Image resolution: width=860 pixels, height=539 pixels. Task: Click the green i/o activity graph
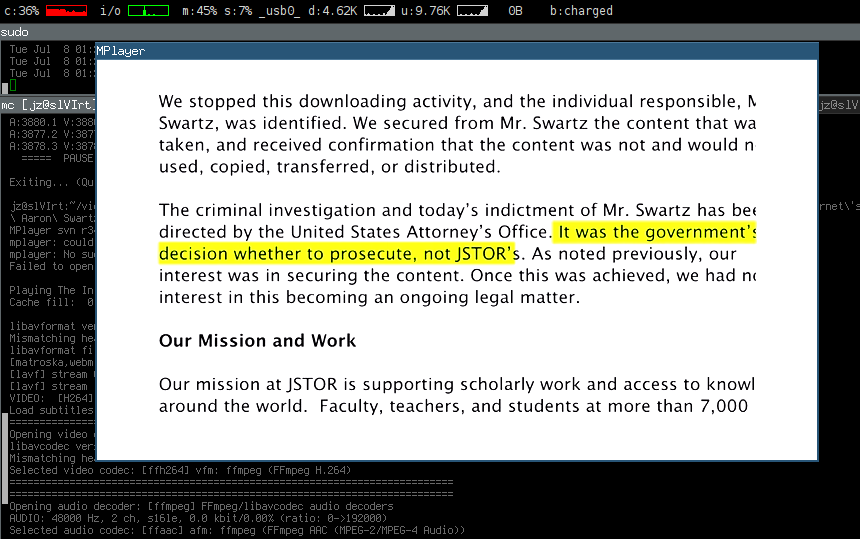tap(148, 10)
